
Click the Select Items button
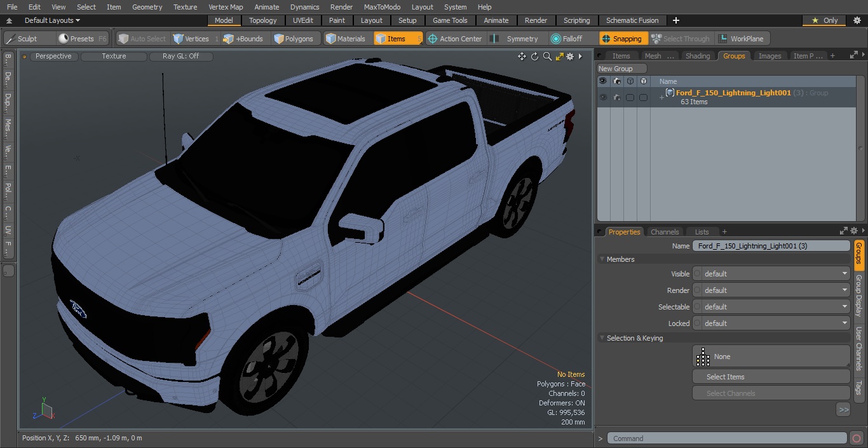(771, 377)
